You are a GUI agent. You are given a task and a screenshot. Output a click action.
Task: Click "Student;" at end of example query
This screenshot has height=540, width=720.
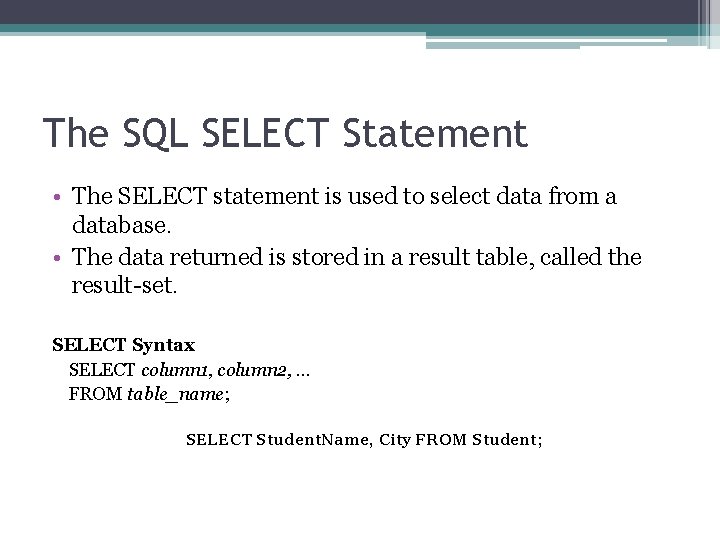pos(507,440)
